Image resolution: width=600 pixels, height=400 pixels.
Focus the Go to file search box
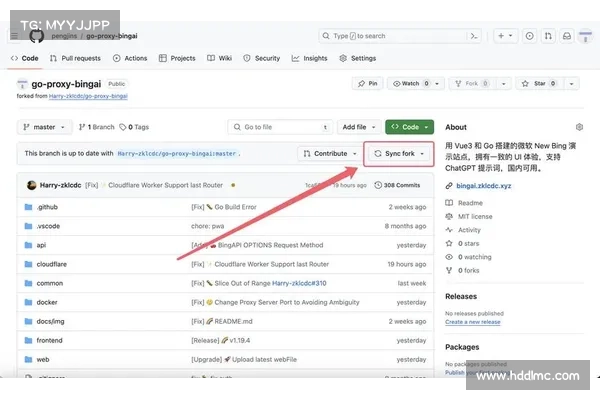pos(280,127)
